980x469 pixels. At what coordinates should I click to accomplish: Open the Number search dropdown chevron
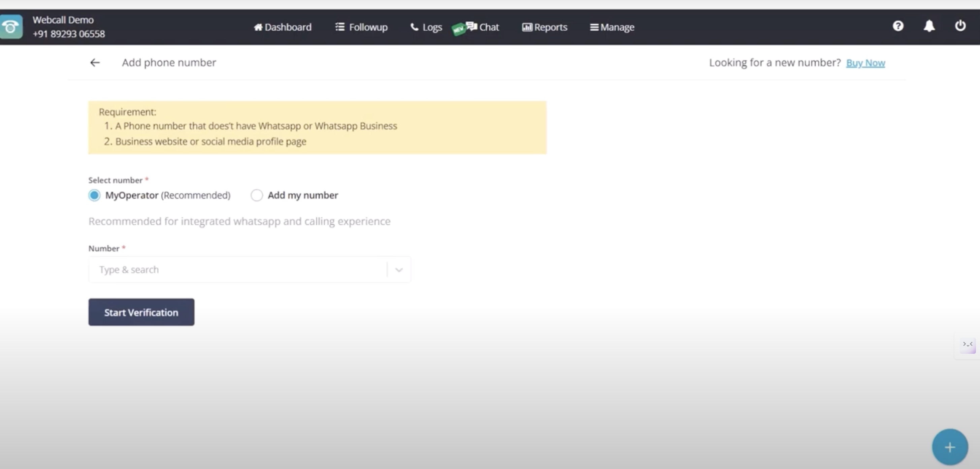(x=398, y=270)
